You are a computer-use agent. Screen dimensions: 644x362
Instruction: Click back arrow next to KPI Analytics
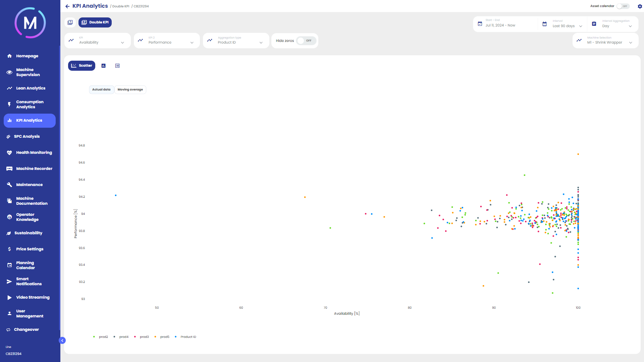67,6
